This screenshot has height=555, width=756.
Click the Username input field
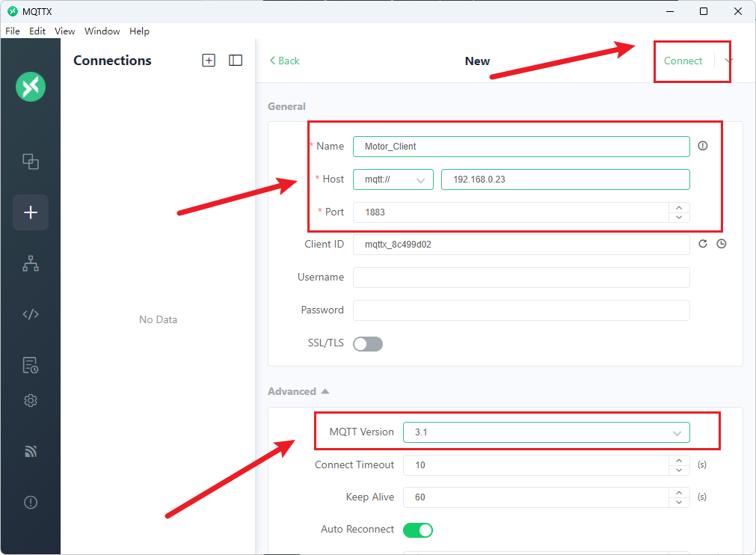coord(521,277)
